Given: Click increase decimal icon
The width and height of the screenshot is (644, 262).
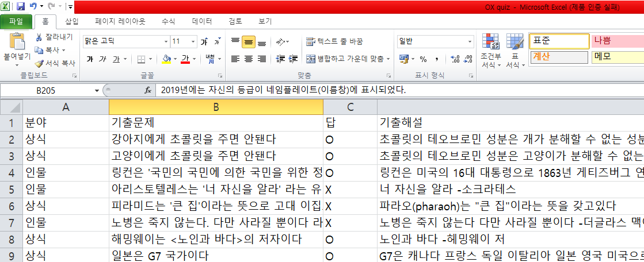Looking at the screenshot, I should click(x=455, y=59).
